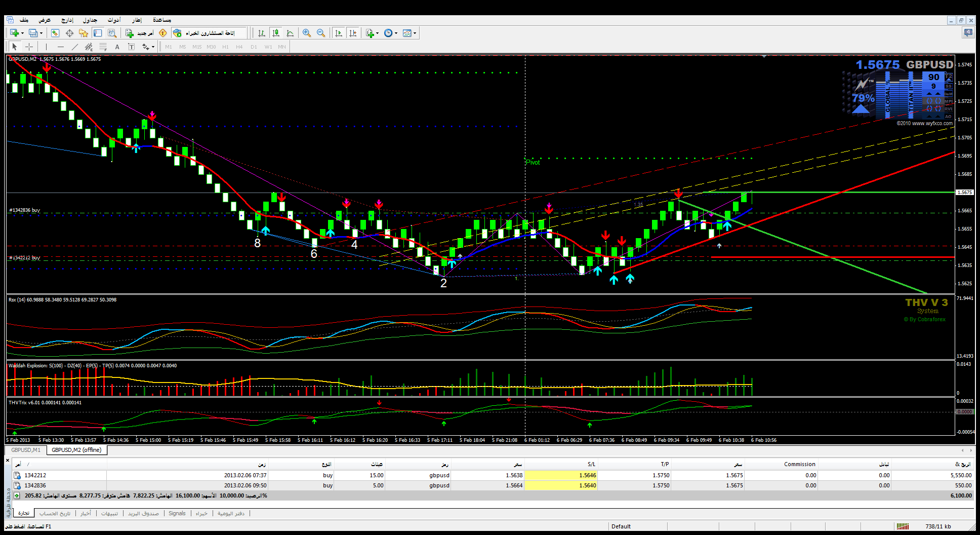The width and height of the screenshot is (980, 535).
Task: Open the دفتر اليومية terminal tab
Action: click(231, 513)
